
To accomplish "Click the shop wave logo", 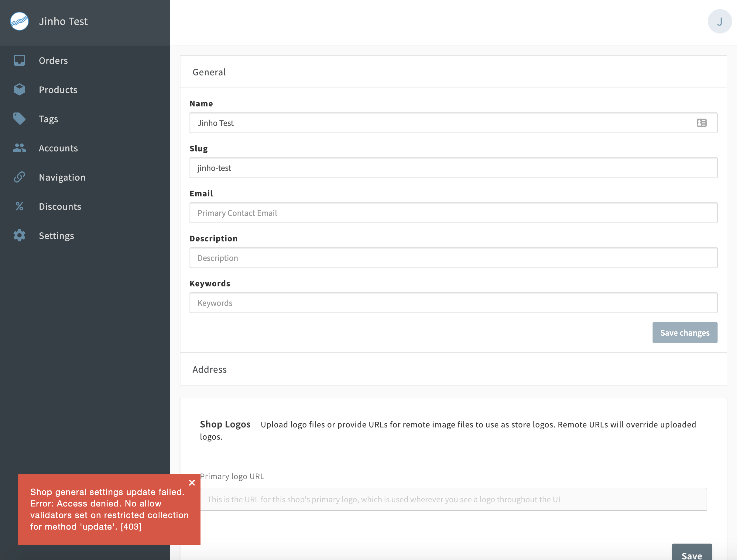I will (19, 21).
